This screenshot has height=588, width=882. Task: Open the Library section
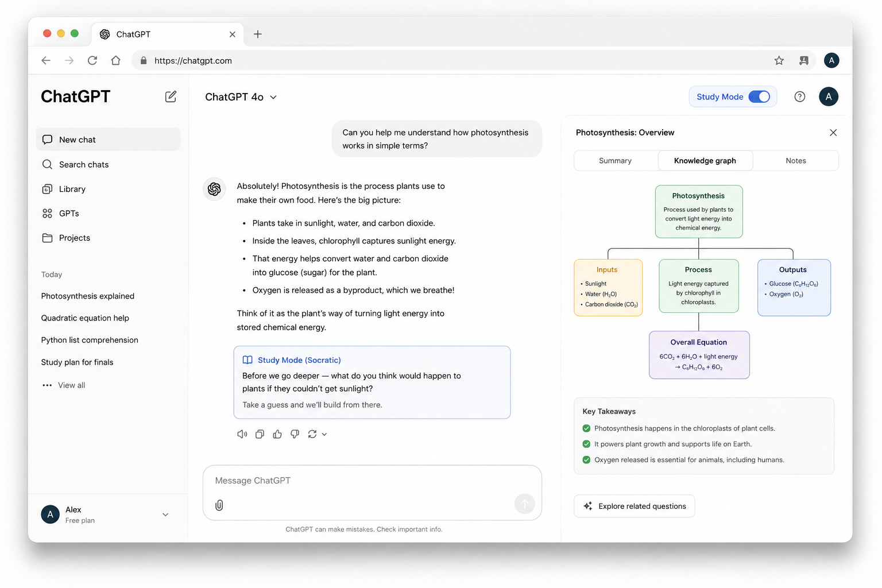108,189
